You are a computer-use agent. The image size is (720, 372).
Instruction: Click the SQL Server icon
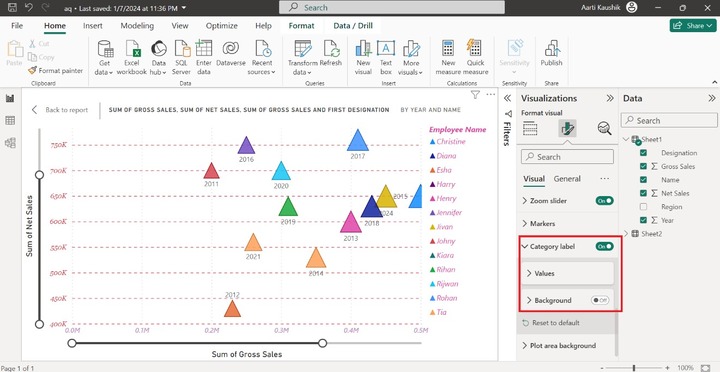point(181,57)
